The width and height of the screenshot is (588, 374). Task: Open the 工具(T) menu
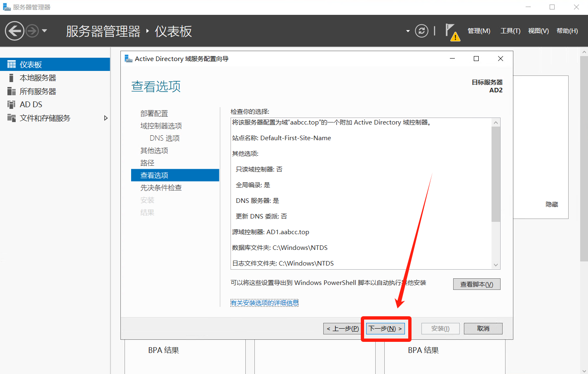[510, 31]
